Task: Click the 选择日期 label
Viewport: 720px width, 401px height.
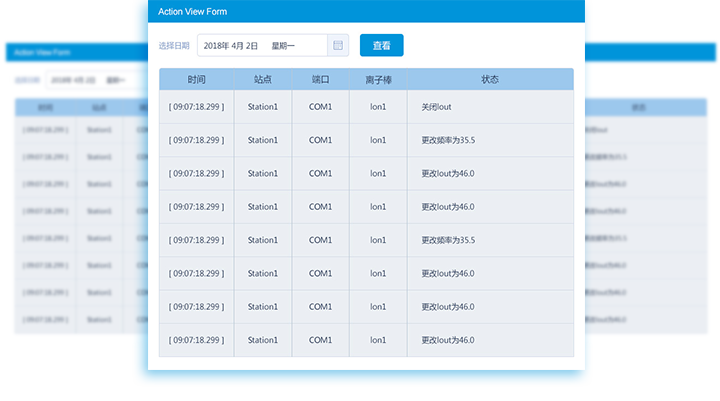Action: [x=174, y=46]
